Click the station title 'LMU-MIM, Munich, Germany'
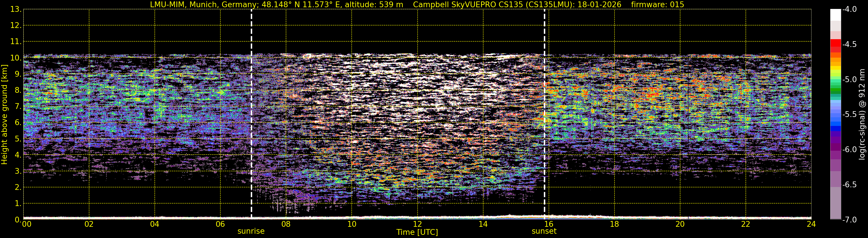 [x=204, y=5]
